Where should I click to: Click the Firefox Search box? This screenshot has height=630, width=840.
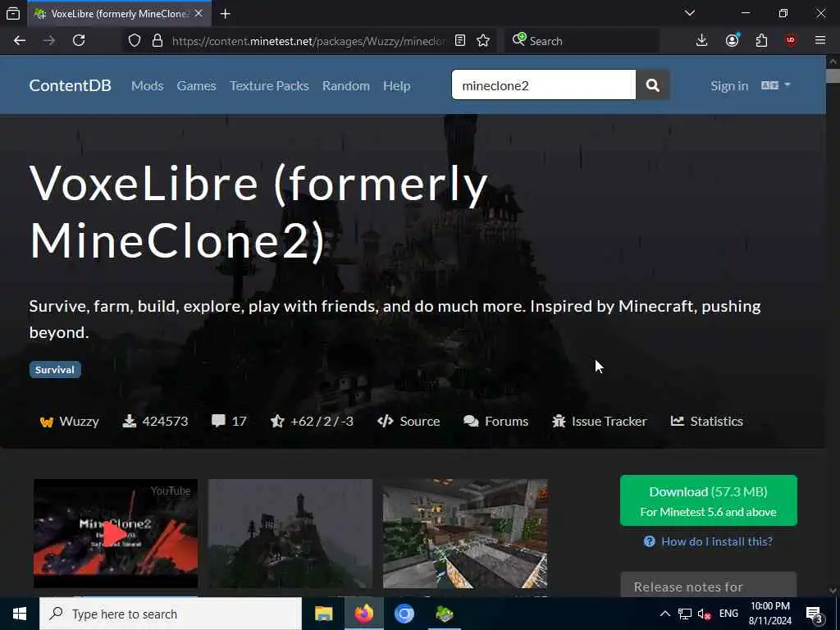(x=582, y=41)
